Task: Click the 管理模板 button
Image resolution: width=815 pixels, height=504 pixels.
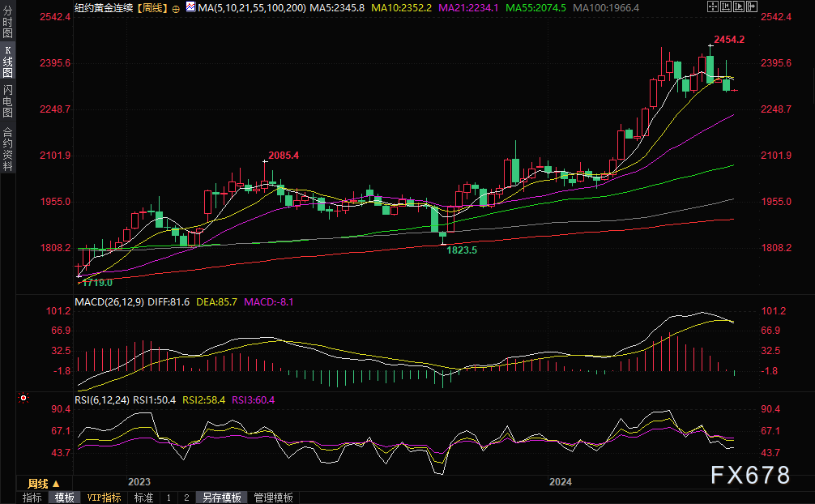Action: click(x=273, y=498)
